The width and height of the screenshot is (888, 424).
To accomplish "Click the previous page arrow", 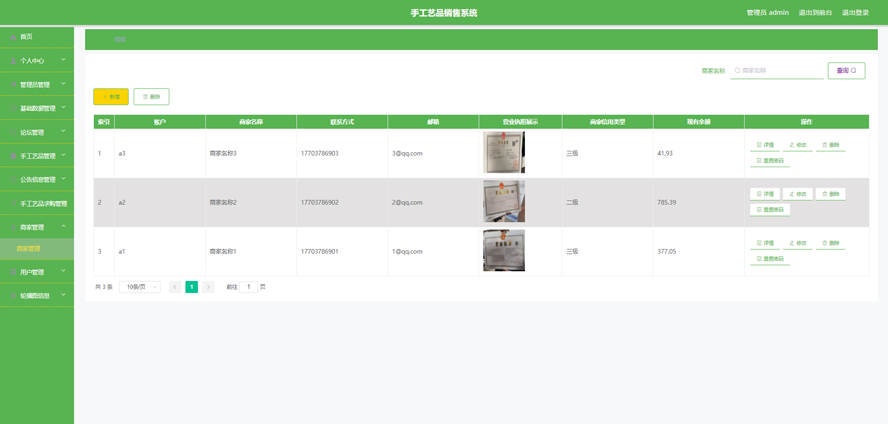I will [175, 287].
